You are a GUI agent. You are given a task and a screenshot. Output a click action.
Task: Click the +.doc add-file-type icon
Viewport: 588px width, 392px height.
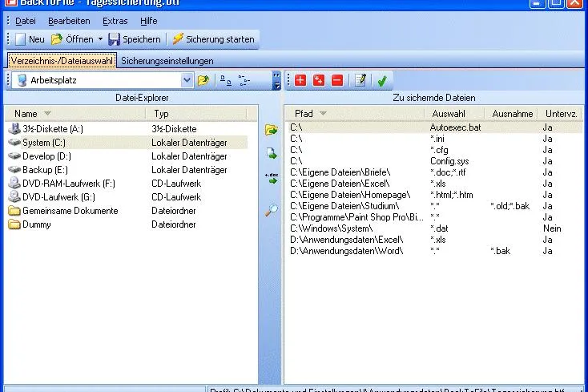(x=272, y=178)
